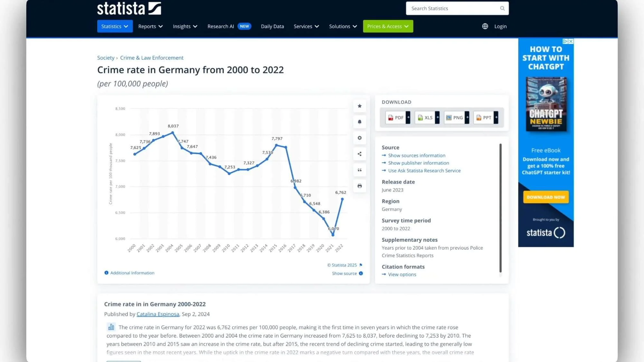Download the chart as PDF

pos(396,118)
